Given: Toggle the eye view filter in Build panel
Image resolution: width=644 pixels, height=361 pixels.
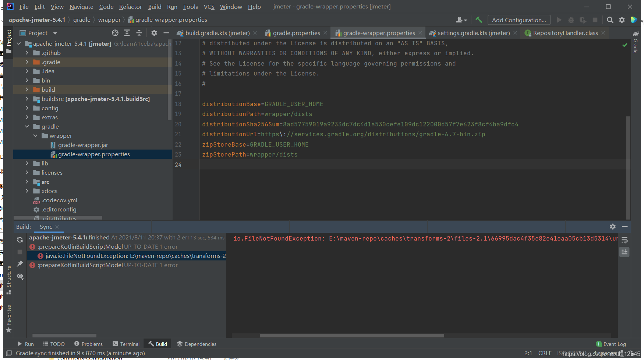Looking at the screenshot, I should tap(20, 276).
